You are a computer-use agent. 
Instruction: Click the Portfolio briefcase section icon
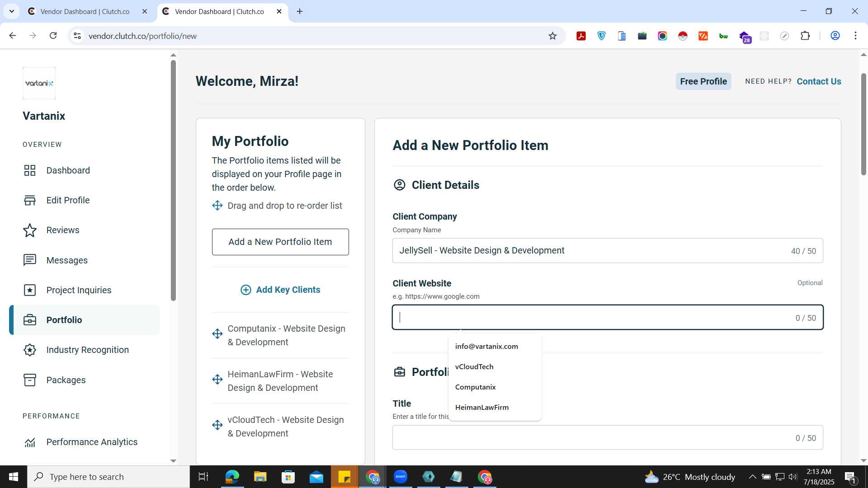pyautogui.click(x=400, y=372)
